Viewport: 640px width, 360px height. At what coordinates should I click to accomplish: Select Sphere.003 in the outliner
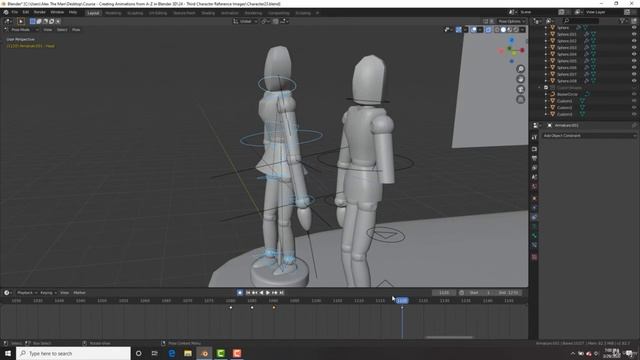coord(567,48)
